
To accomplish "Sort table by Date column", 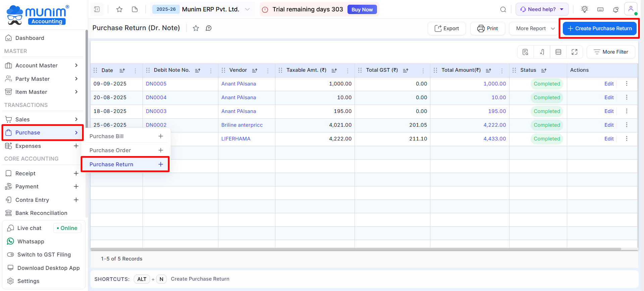I will click(122, 70).
